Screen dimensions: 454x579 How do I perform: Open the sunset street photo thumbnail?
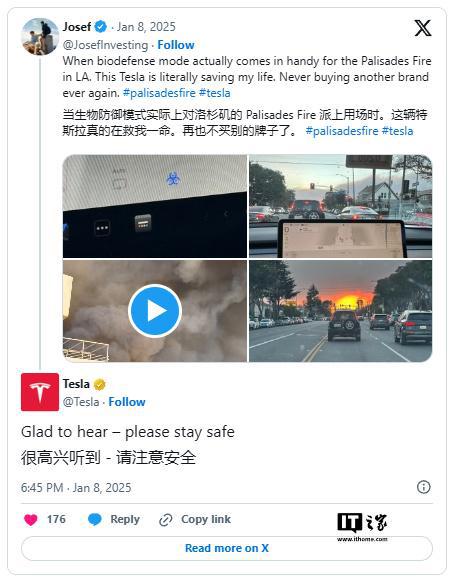click(341, 311)
